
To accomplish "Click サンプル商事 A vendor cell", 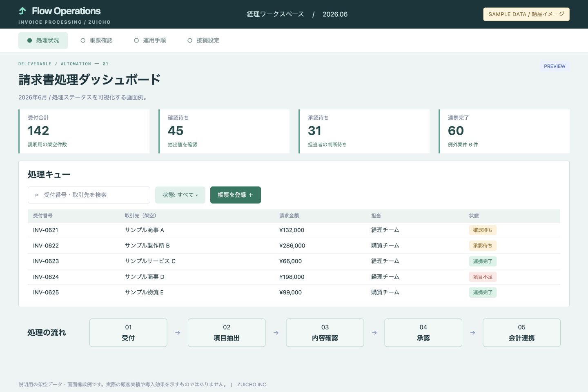I will point(145,230).
